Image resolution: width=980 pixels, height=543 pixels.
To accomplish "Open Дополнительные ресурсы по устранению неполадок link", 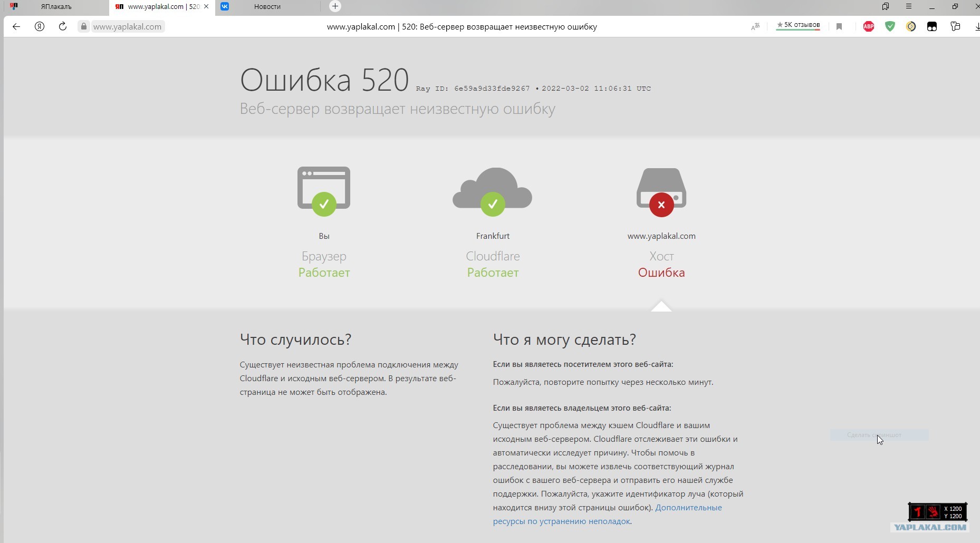I will [x=607, y=514].
